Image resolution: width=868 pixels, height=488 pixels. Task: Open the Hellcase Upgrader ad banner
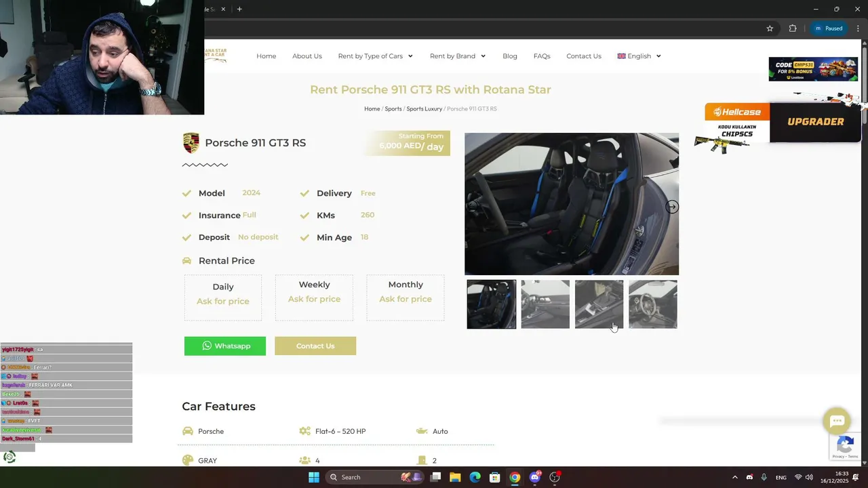click(783, 123)
